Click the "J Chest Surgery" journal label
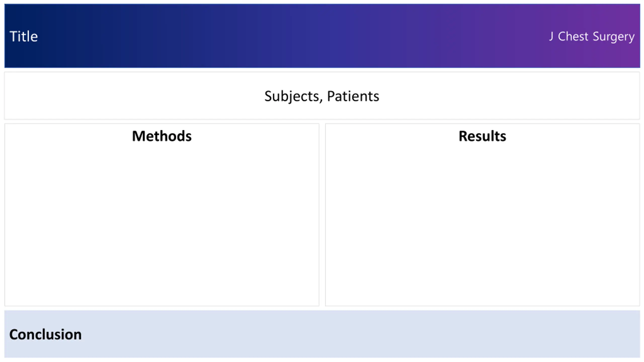Screen dimensions: 644x362 [x=592, y=36]
